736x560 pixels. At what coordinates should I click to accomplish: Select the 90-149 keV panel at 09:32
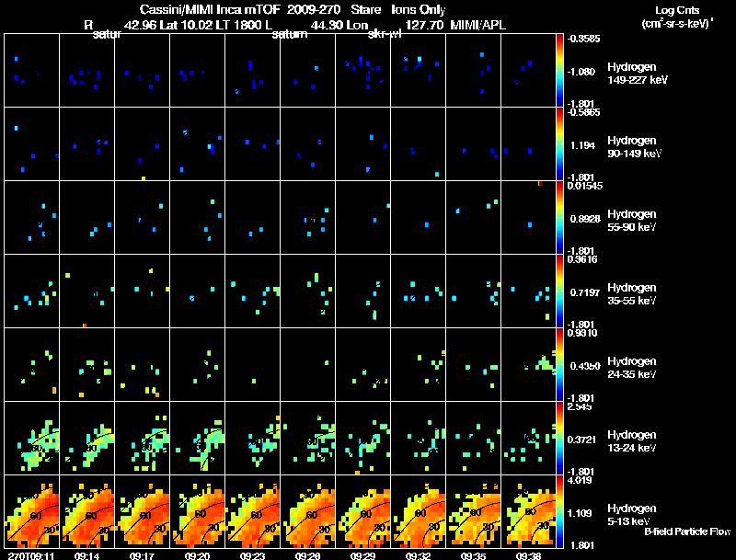pyautogui.click(x=419, y=144)
